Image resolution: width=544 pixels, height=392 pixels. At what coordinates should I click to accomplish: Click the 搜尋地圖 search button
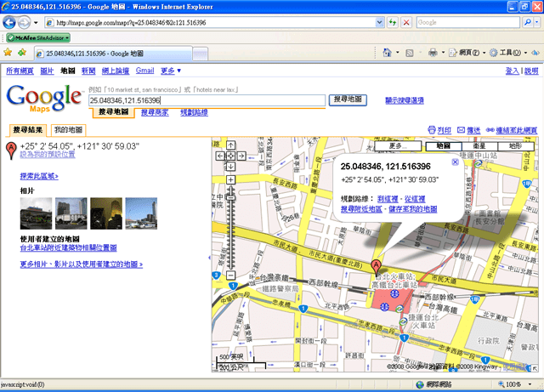click(x=348, y=100)
